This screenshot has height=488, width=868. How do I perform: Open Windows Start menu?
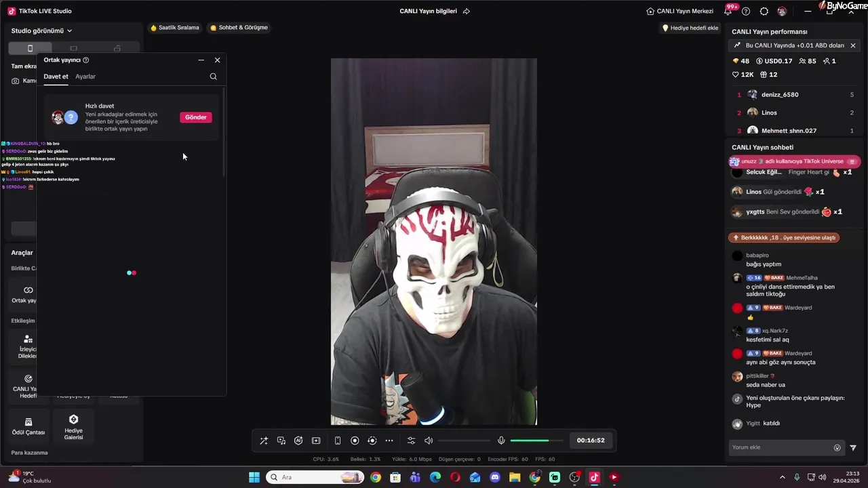point(254,477)
